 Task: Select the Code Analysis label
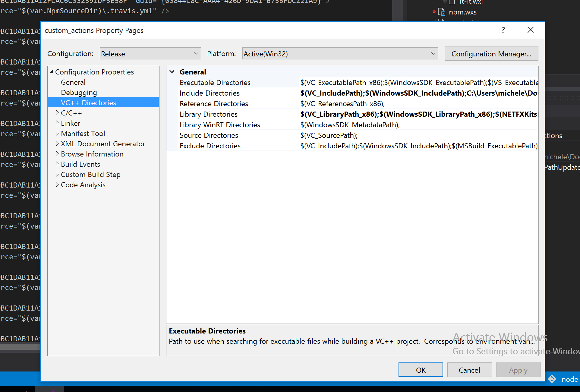pyautogui.click(x=83, y=185)
